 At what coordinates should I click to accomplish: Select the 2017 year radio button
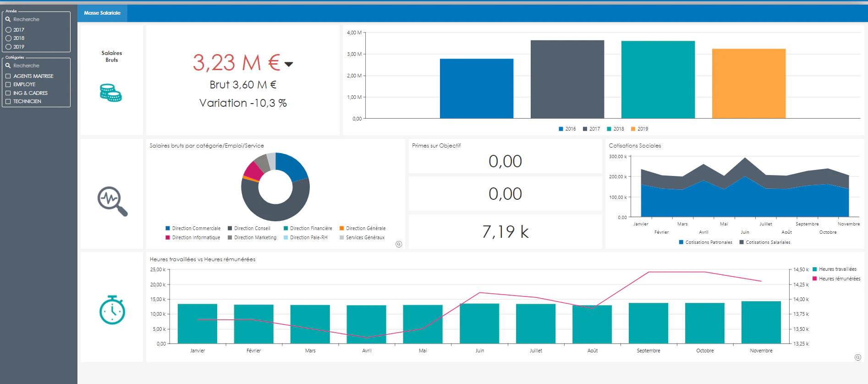point(8,30)
